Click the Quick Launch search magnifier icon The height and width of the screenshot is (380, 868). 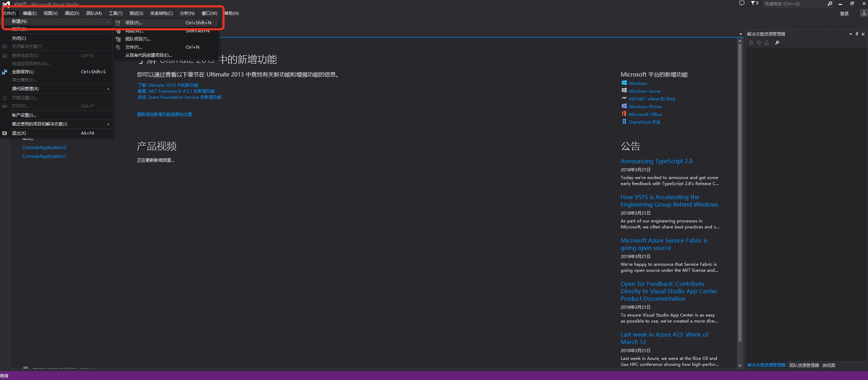830,4
